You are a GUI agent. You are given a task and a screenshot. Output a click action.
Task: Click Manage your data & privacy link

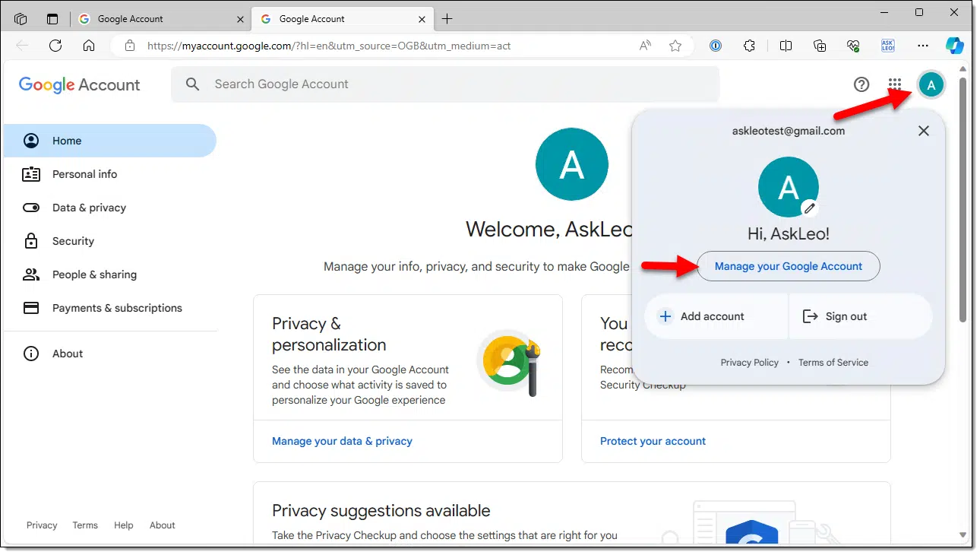pyautogui.click(x=342, y=441)
